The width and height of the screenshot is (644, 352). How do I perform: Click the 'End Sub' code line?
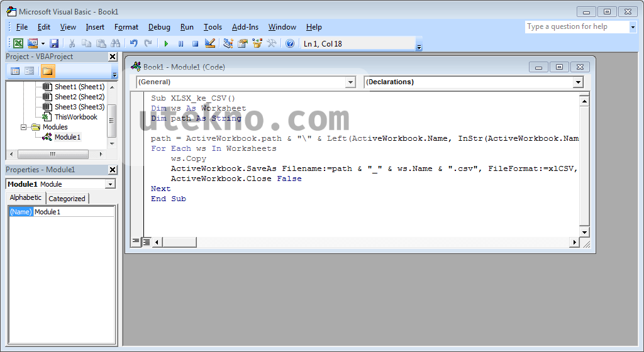[x=169, y=199]
